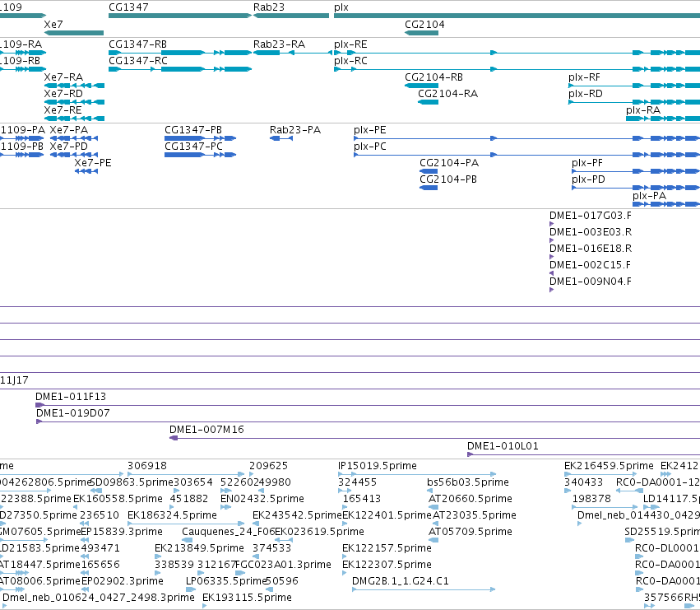Select EST label 324455
700x610 pixels.
point(357,482)
